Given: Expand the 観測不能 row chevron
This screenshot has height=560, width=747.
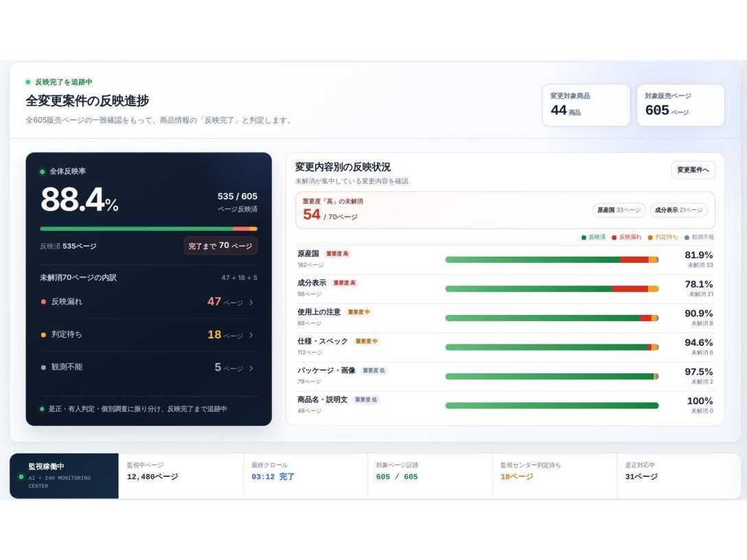Looking at the screenshot, I should (251, 368).
